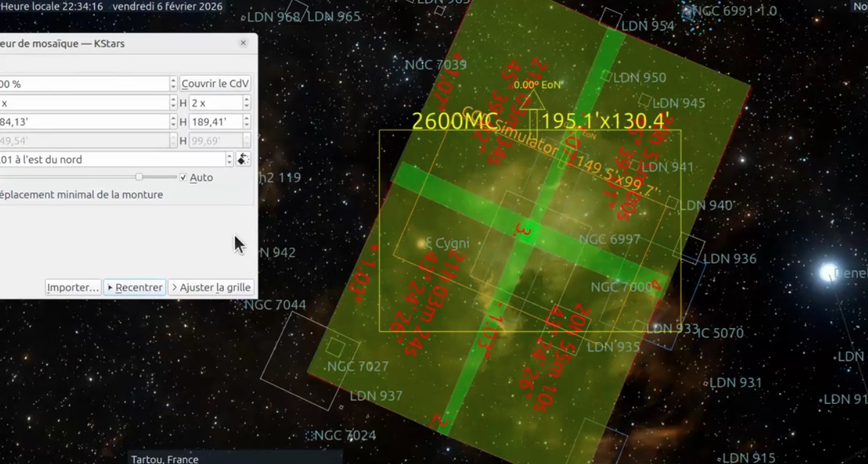Click Ajuster la grille button

tap(210, 287)
